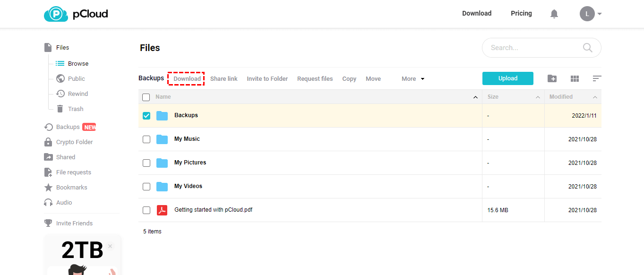Check the My Music checkbox

pyautogui.click(x=146, y=139)
